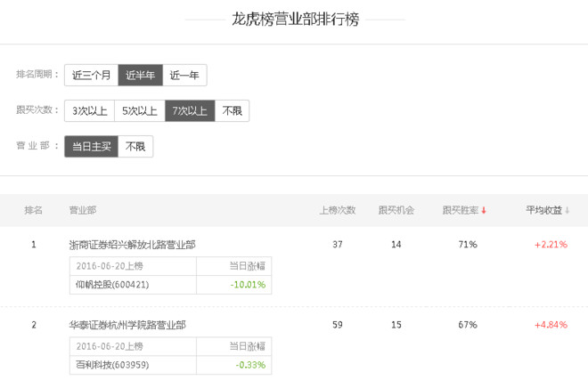Click the red sort arrow beside 跟买胜率

coord(484,211)
